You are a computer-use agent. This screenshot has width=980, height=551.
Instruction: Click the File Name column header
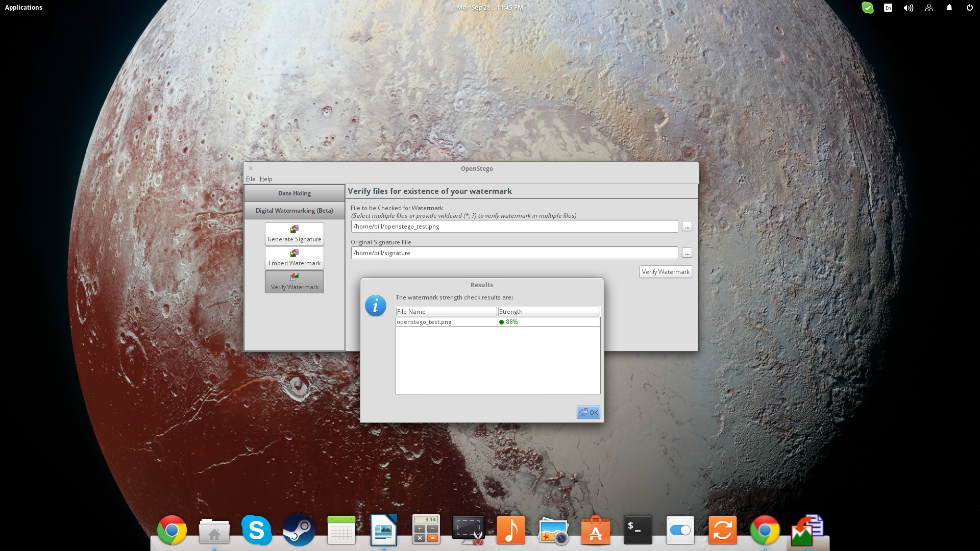pos(446,312)
